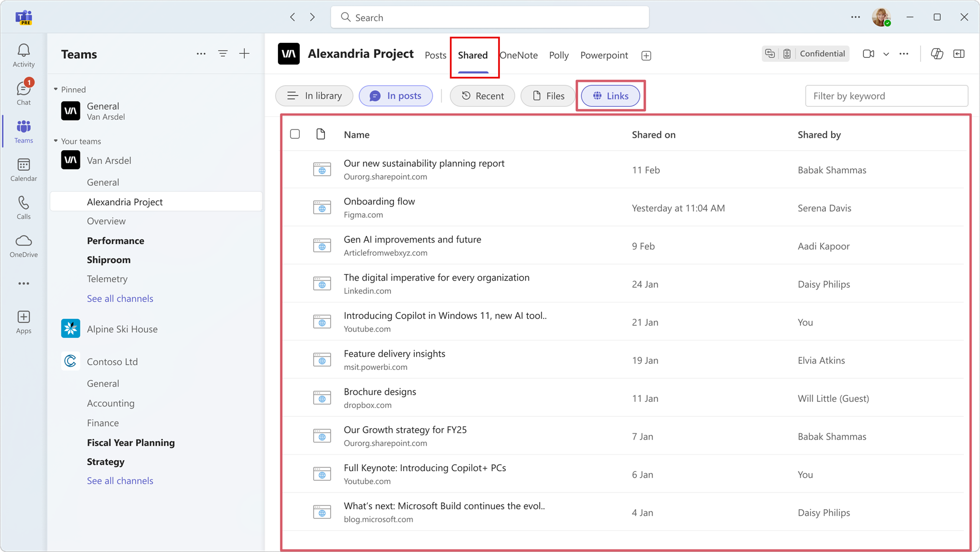
Task: Open Our Growth strategy for FY25
Action: pyautogui.click(x=405, y=430)
